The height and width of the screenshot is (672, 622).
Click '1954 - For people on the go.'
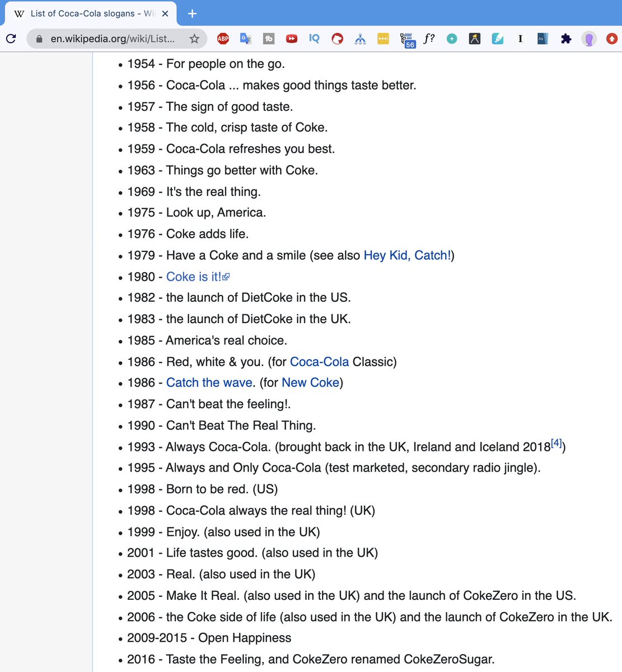[206, 64]
